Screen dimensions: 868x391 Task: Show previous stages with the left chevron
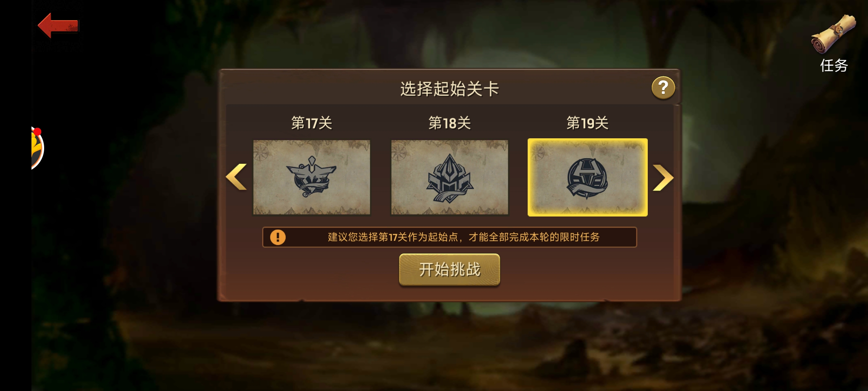(236, 177)
